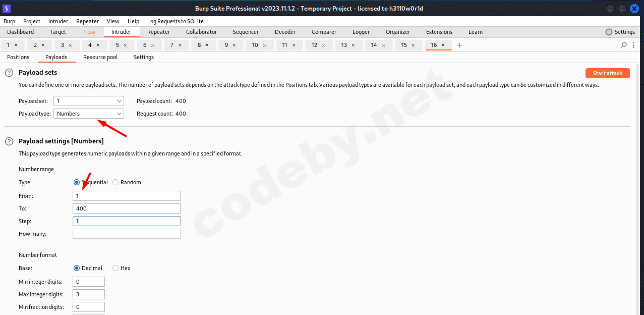Switch to the Learn tab
644x315 pixels.
(x=476, y=32)
